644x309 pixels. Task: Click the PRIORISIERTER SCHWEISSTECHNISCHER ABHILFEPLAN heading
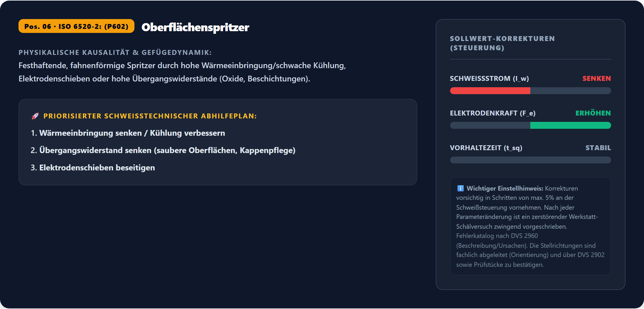click(150, 116)
